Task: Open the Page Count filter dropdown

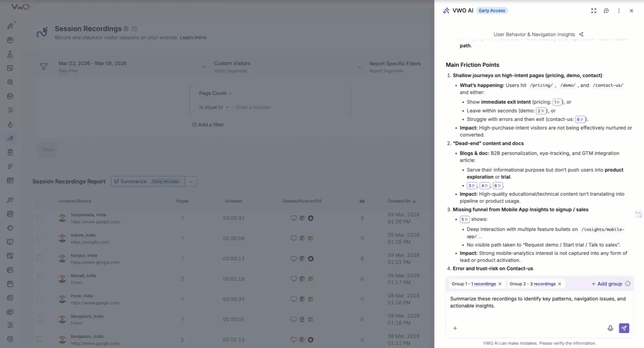Action: pos(215,93)
